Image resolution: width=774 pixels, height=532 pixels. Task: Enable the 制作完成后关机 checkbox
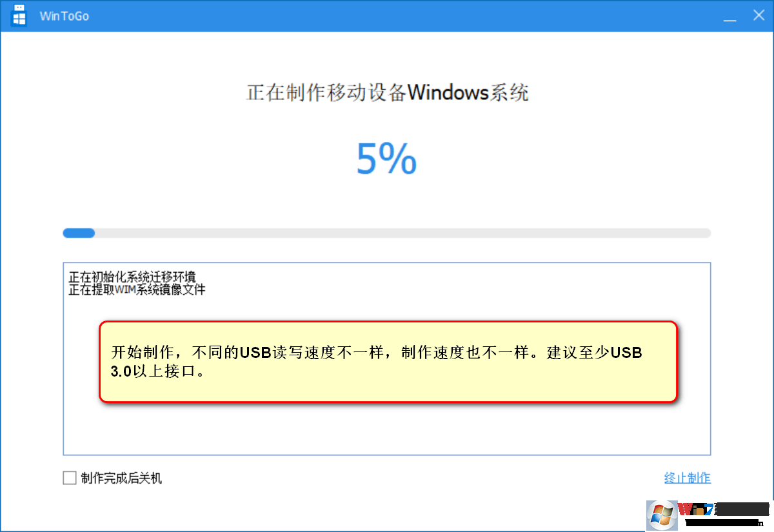coord(70,478)
